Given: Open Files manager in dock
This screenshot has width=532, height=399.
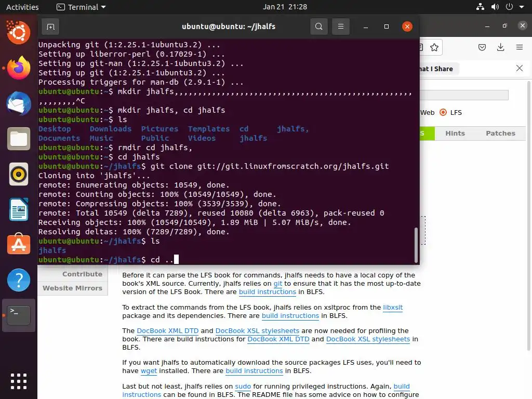Looking at the screenshot, I should [x=19, y=139].
